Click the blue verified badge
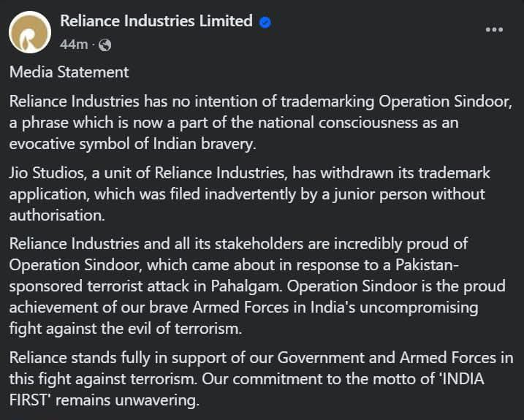 pyautogui.click(x=265, y=22)
